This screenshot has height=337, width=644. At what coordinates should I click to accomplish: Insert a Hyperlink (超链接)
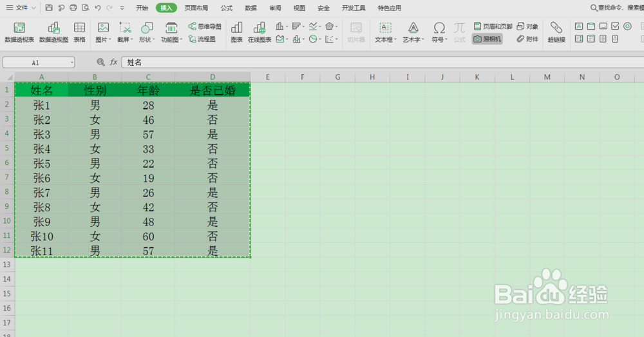pos(556,32)
